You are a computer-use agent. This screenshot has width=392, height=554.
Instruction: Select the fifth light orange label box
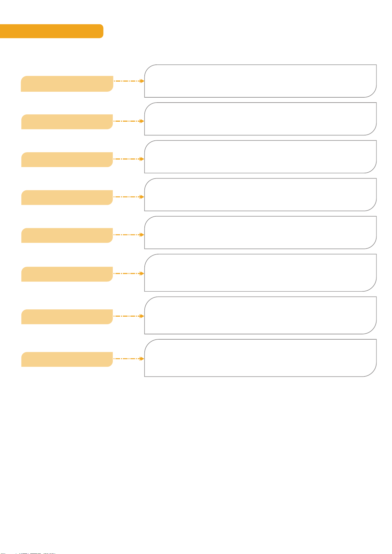tap(67, 235)
